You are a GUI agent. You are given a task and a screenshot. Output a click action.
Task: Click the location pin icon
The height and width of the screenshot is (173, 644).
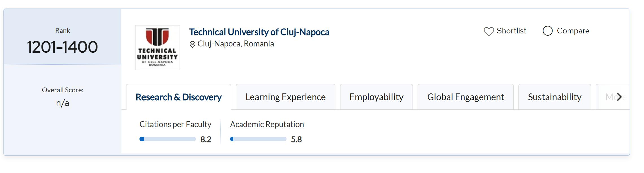pyautogui.click(x=193, y=44)
